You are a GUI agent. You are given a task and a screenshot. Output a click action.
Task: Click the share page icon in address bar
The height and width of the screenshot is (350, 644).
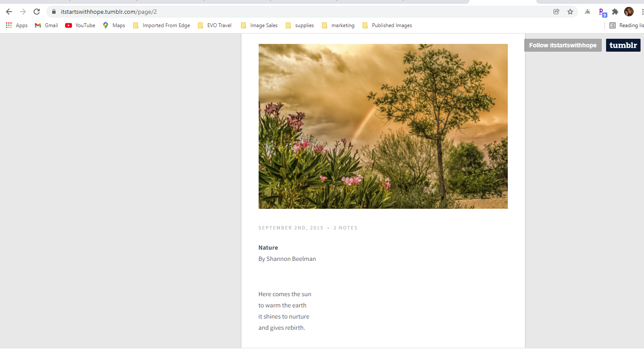point(556,12)
